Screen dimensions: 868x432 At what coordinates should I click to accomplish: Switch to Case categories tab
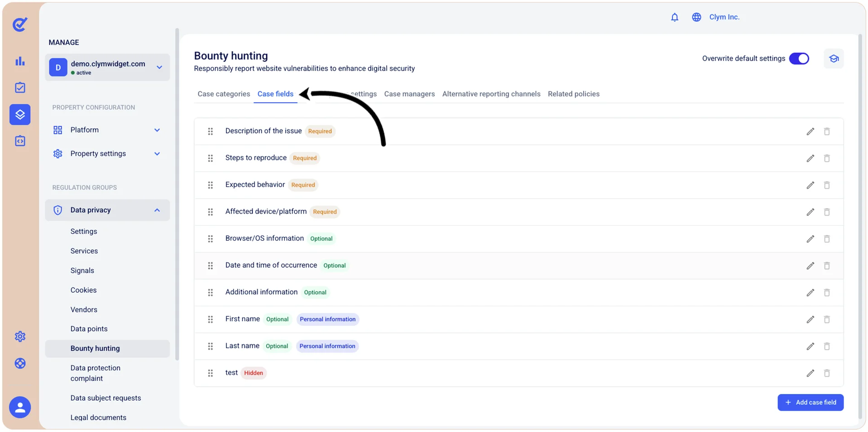[x=224, y=94]
